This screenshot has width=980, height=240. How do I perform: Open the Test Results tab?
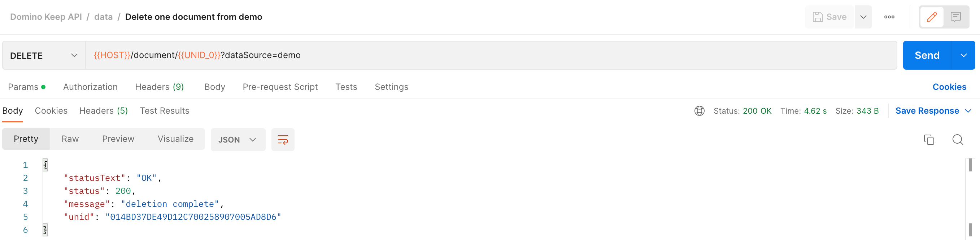[x=164, y=111]
